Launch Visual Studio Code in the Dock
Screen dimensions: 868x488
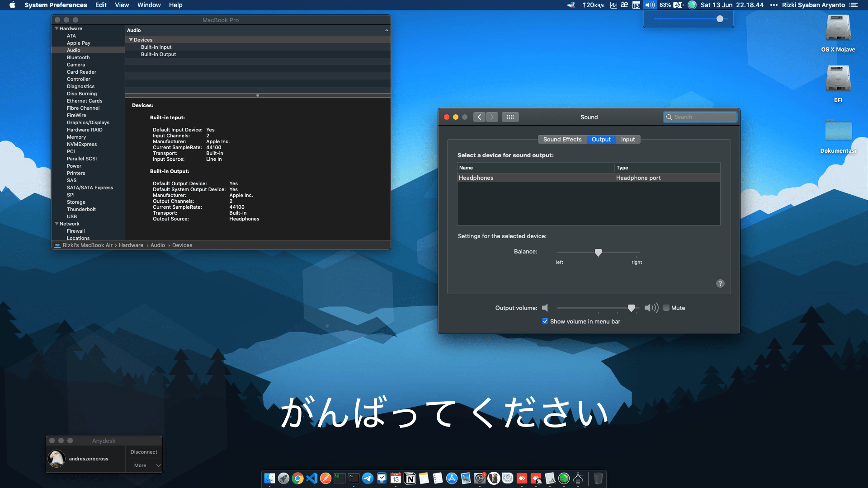click(x=312, y=478)
